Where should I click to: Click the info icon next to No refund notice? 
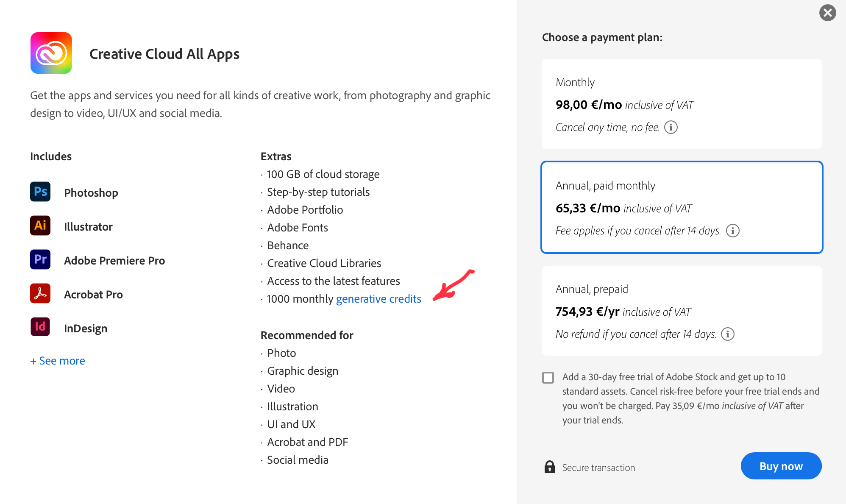point(728,334)
